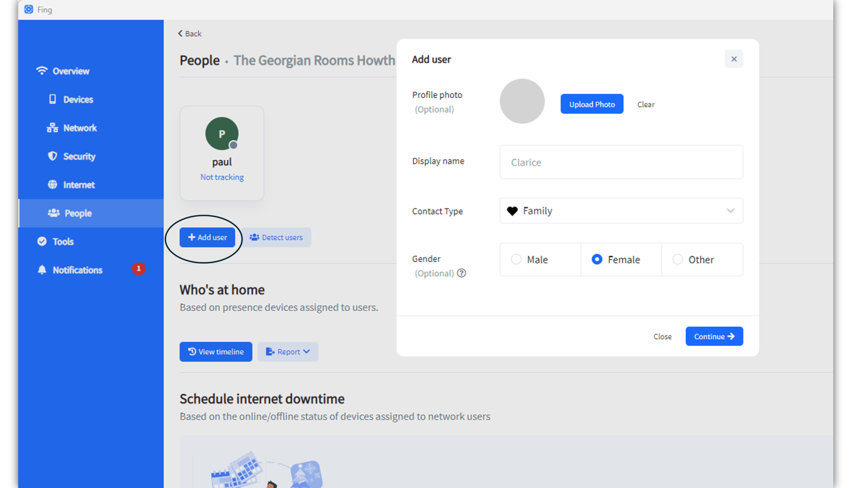Select the Female gender option

point(597,259)
